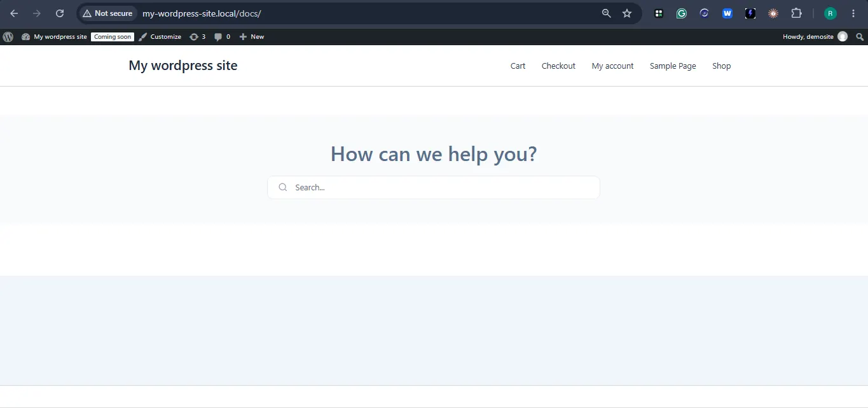Open the Howdy, demosite account menu

(815, 37)
